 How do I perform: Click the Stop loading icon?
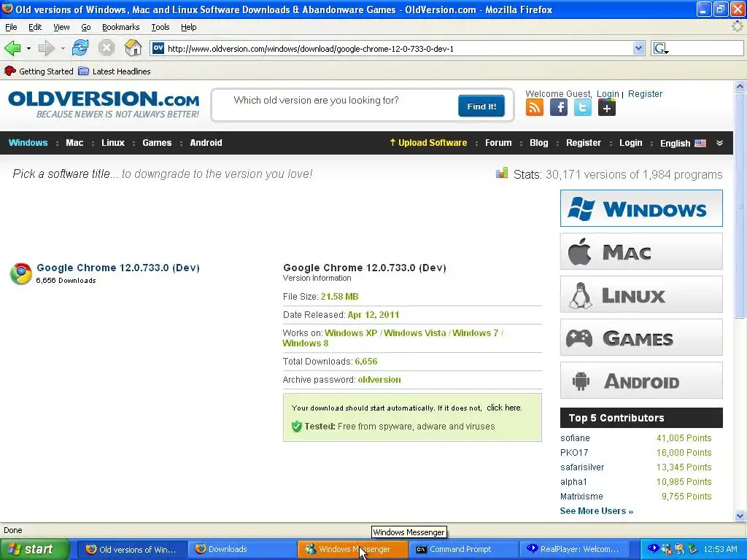107,48
